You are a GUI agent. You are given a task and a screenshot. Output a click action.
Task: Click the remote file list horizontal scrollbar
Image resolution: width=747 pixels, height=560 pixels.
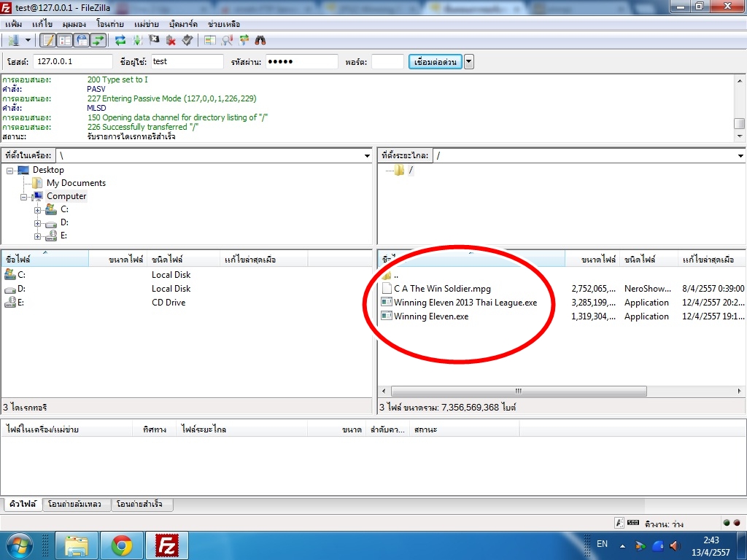519,391
